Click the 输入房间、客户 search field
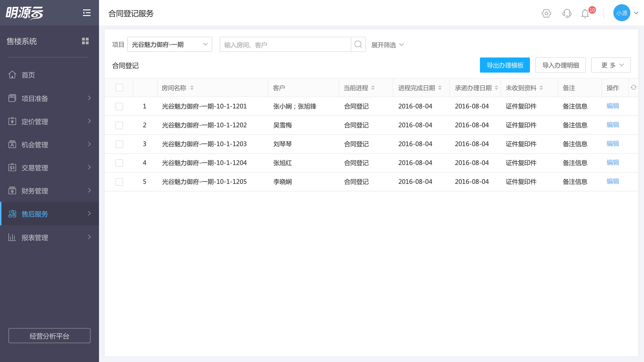The width and height of the screenshot is (644, 362). coord(285,45)
